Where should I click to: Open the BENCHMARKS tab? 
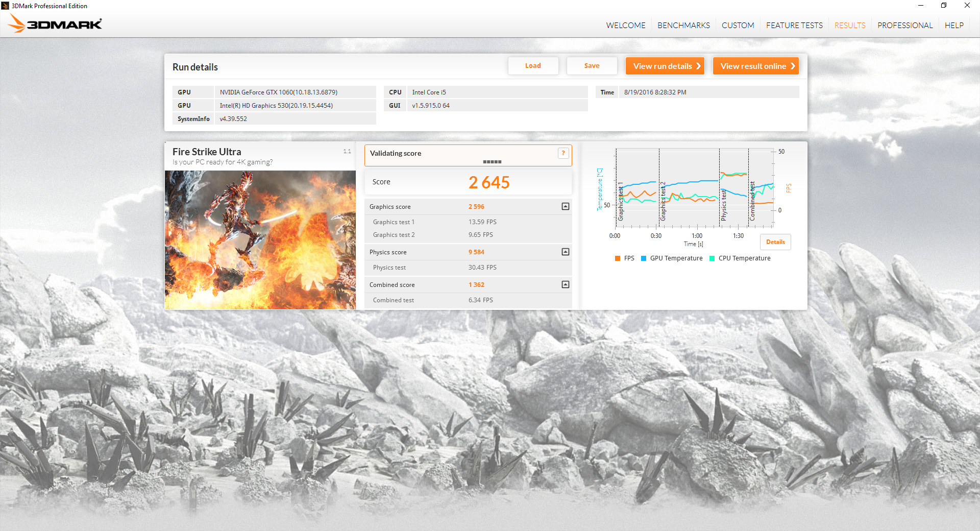click(x=683, y=25)
